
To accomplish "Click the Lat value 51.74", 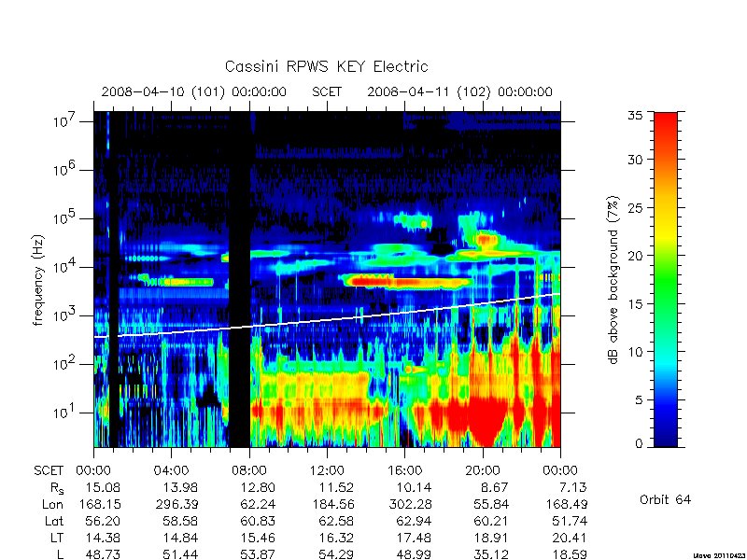I will click(569, 521).
